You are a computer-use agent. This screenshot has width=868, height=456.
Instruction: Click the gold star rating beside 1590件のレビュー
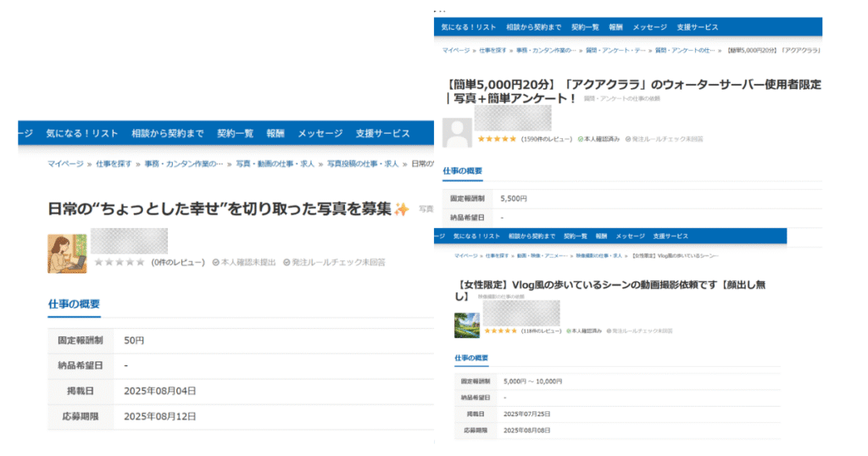point(497,139)
